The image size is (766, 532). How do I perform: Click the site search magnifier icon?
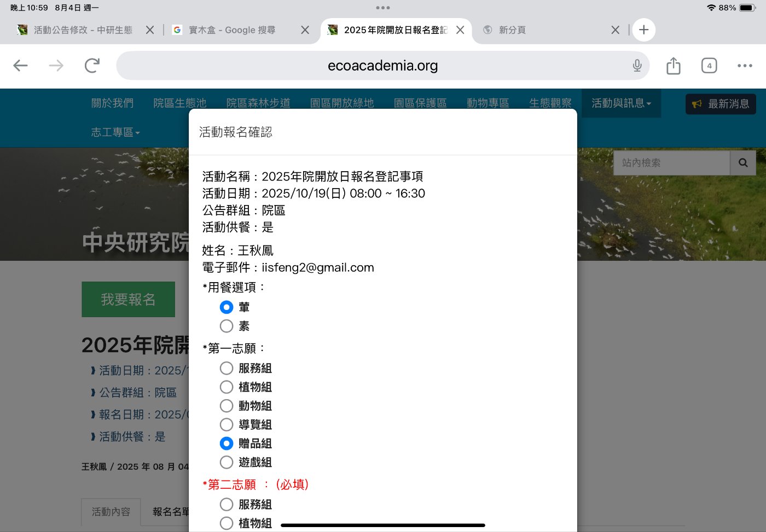pyautogui.click(x=743, y=163)
